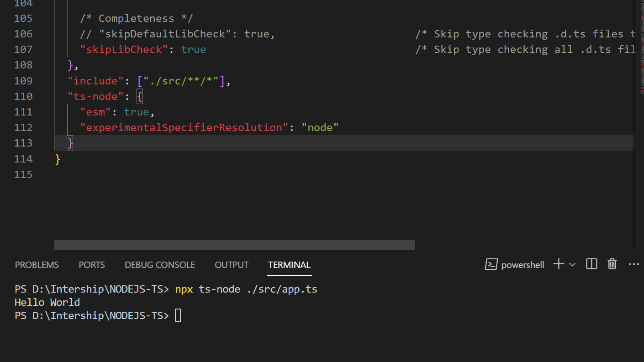Screen dimensions: 644x362
Task: Open the powershell terminal profile icon
Action: 491,264
